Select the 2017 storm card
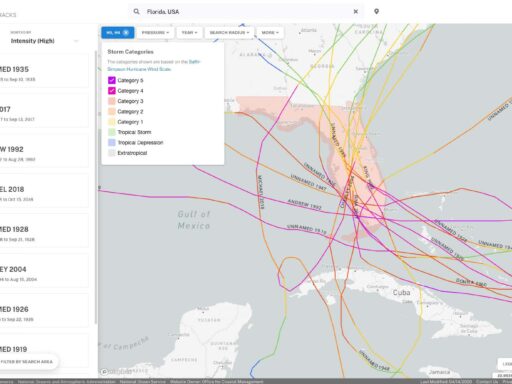This screenshot has width=512, height=384. 44,111
